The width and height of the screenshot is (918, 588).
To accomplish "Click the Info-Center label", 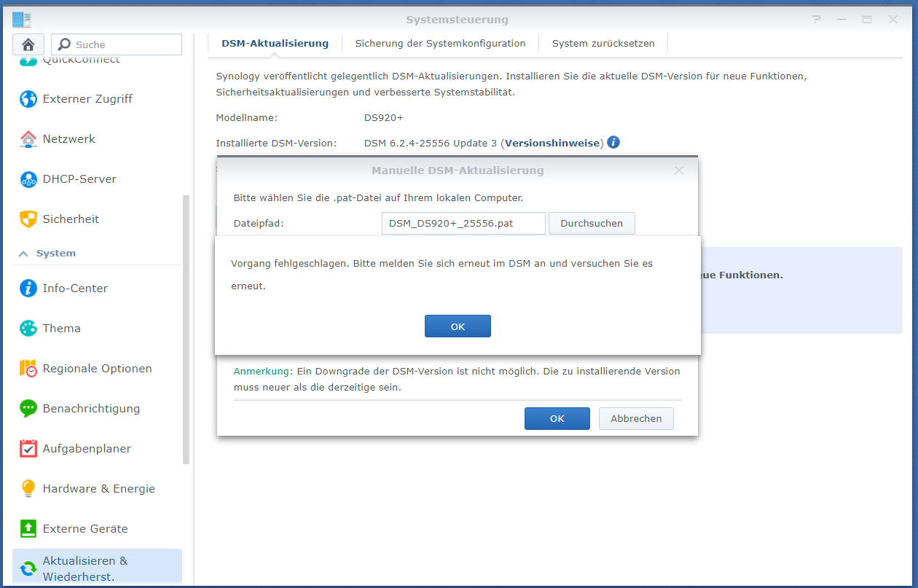I will [x=75, y=289].
